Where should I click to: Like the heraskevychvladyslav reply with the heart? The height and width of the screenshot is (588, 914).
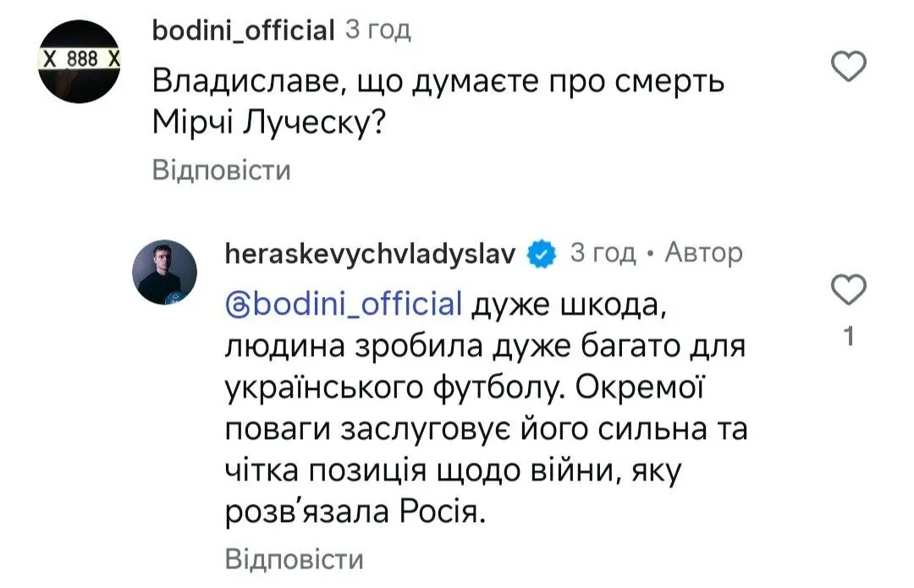coord(850,292)
